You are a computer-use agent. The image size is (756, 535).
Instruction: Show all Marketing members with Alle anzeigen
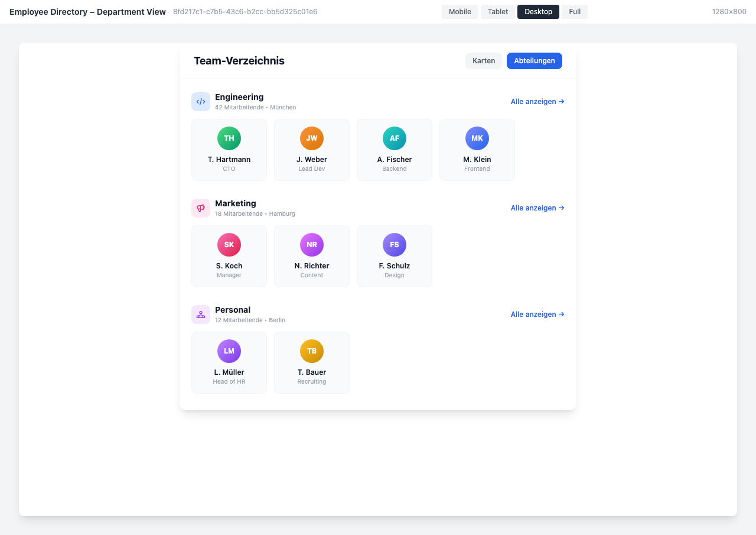537,207
